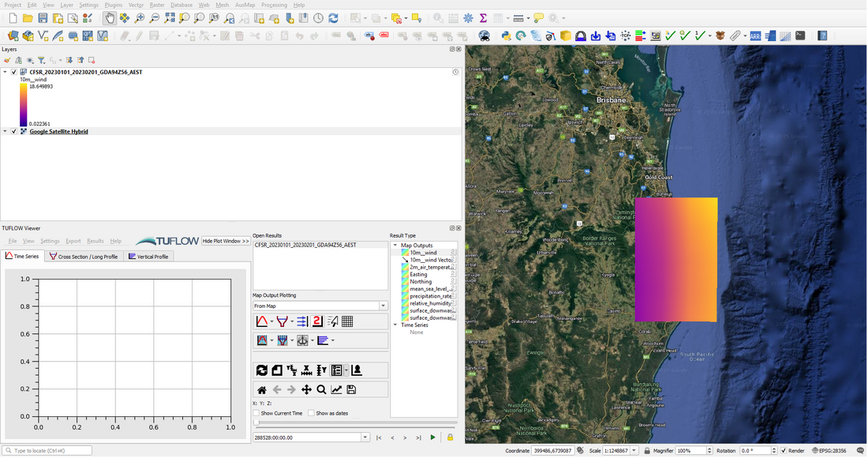This screenshot has height=458, width=868.
Task: Open the timestep 288528:00:00.00 dropdown
Action: [365, 437]
